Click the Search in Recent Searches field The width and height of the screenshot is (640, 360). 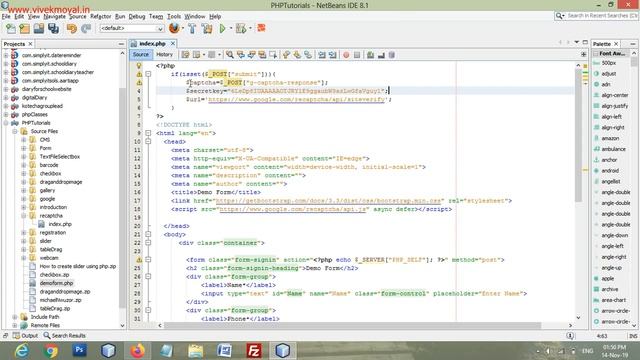point(602,16)
